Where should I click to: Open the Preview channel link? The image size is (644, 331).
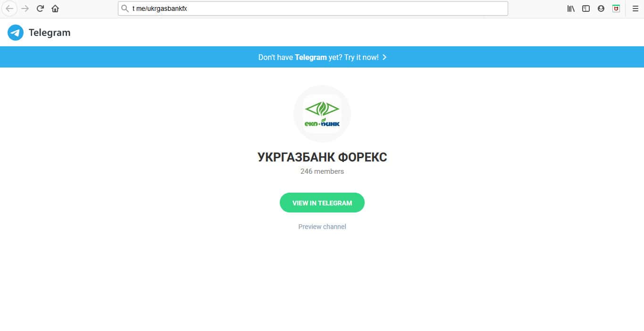[322, 227]
